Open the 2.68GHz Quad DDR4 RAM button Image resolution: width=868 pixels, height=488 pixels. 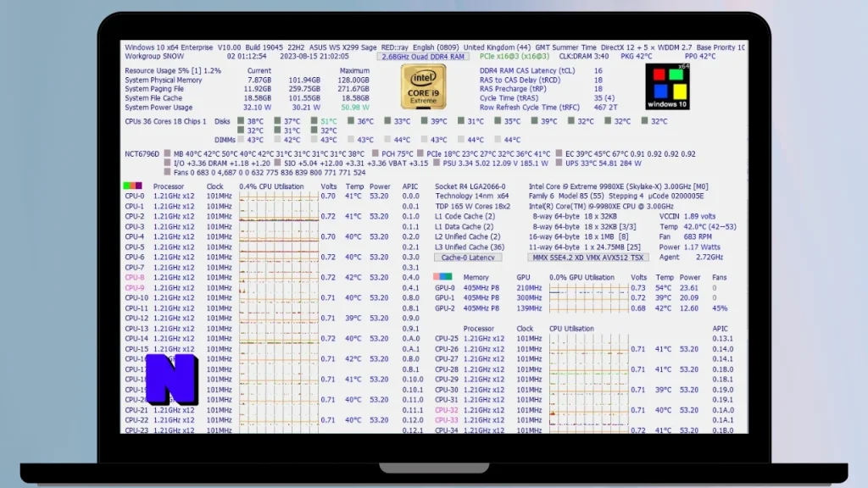pos(423,57)
